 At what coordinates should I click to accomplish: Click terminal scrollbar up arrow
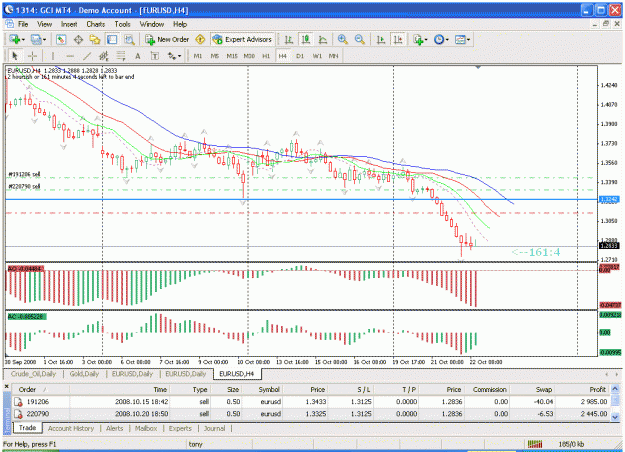pyautogui.click(x=615, y=389)
